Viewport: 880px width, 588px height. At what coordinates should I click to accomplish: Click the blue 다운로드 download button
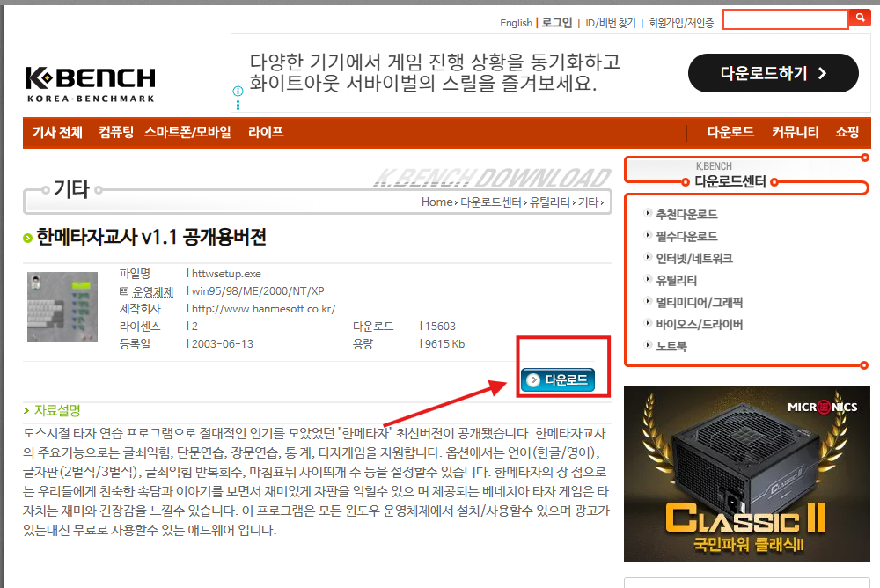(x=557, y=379)
